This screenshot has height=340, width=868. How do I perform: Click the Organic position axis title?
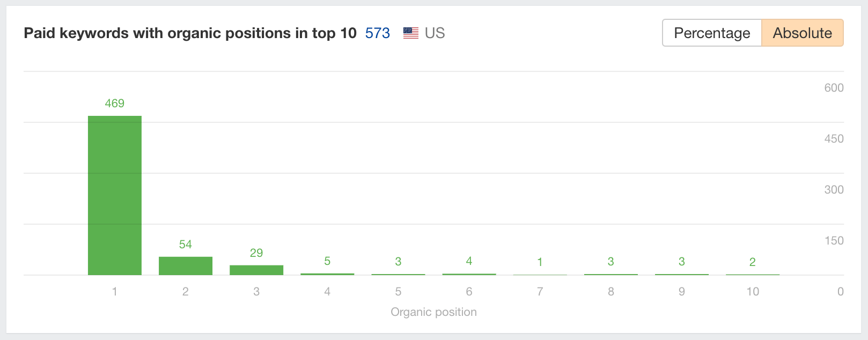tap(433, 312)
